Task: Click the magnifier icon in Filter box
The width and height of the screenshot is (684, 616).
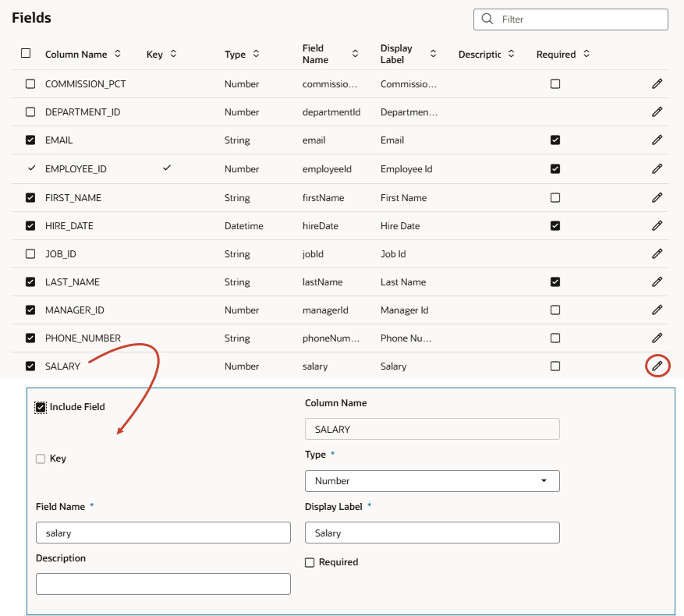Action: (487, 19)
